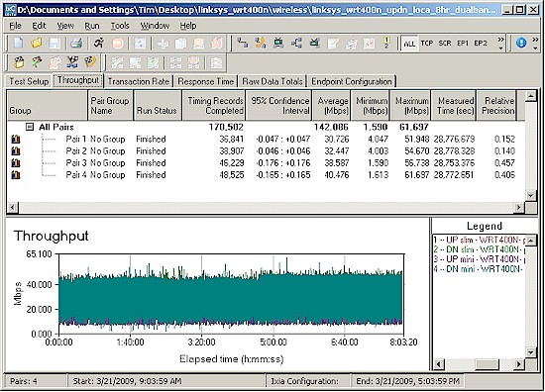This screenshot has height=392, width=545.
Task: Select legend entry 1 UP slim
Action: pos(479,240)
